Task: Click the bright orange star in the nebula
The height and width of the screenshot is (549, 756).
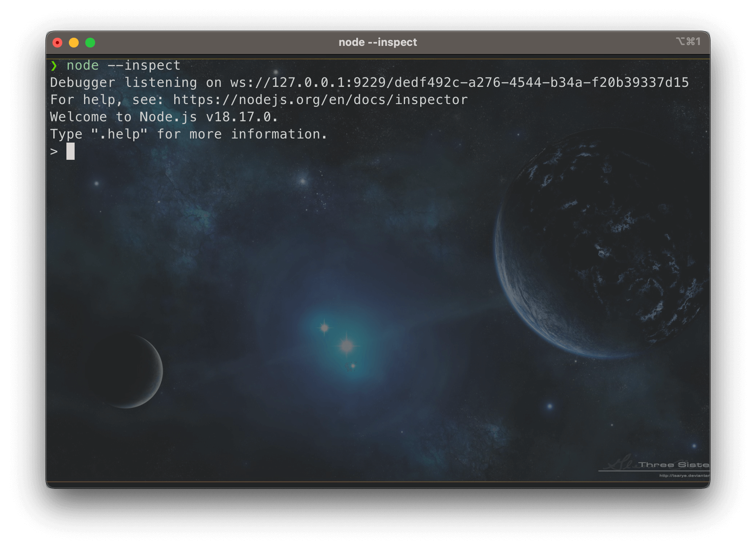Action: (x=347, y=346)
